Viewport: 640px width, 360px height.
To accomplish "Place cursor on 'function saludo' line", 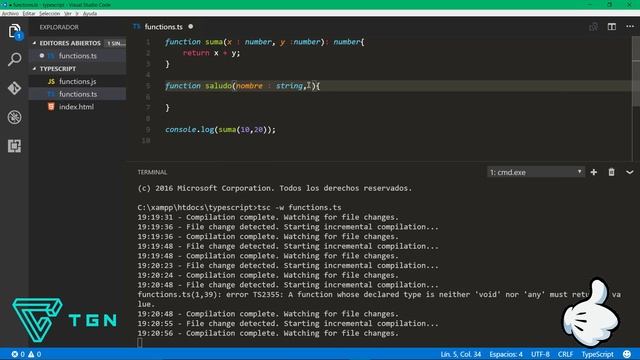I will coord(242,86).
